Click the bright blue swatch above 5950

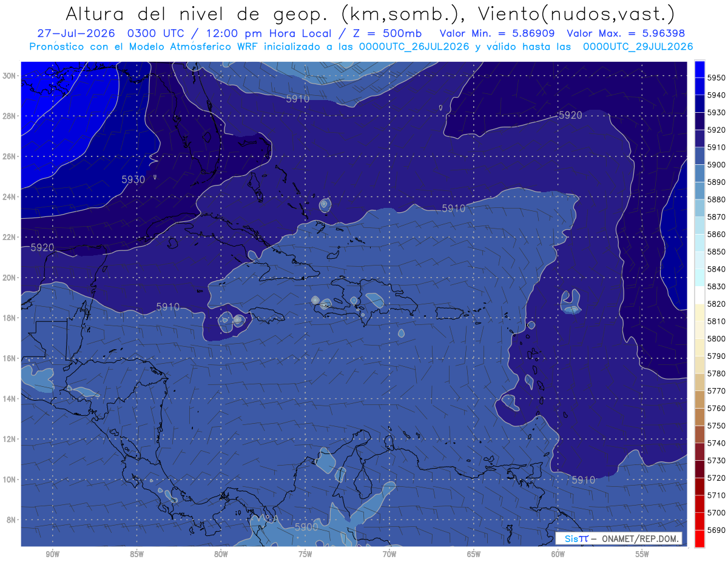click(x=699, y=69)
